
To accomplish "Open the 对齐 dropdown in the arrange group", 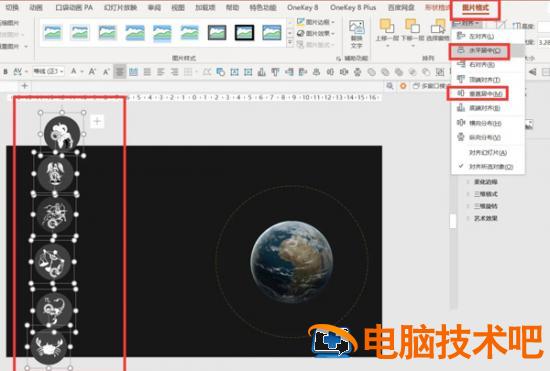I will [467, 23].
